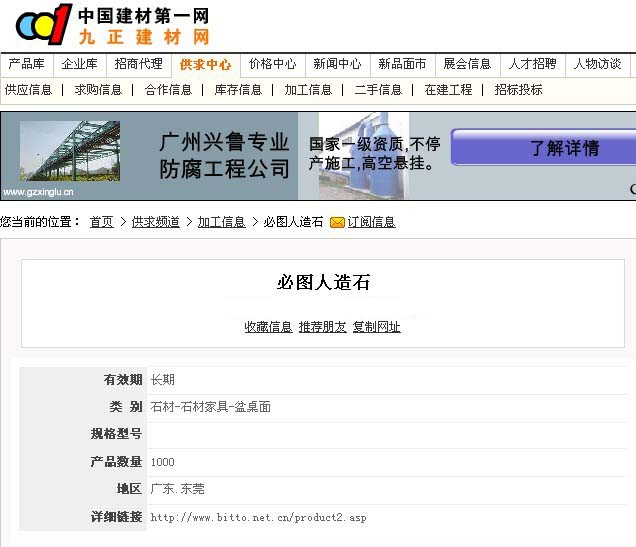Click 供求频道 breadcrumb link
The image size is (636, 547).
point(155,222)
